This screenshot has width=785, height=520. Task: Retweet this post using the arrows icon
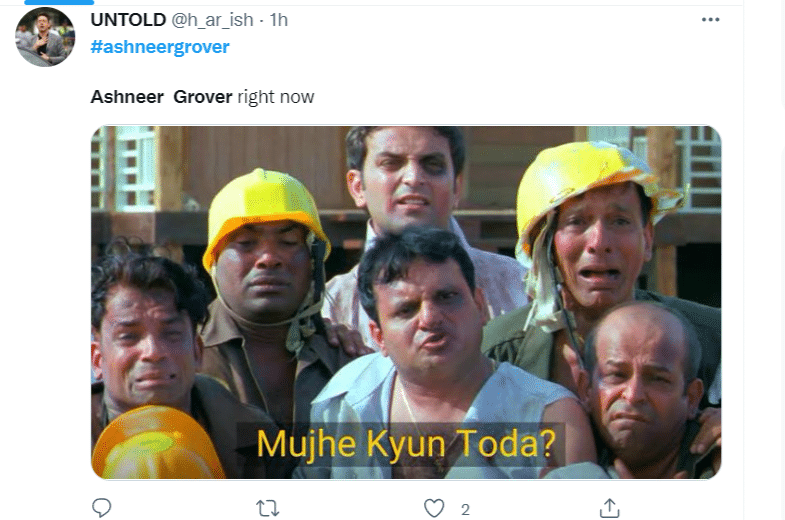pyautogui.click(x=267, y=508)
